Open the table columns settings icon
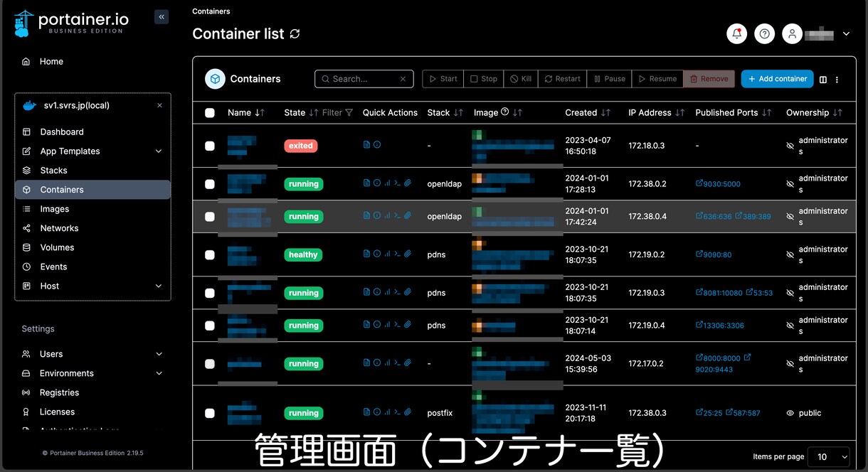The width and height of the screenshot is (868, 472). (x=823, y=80)
